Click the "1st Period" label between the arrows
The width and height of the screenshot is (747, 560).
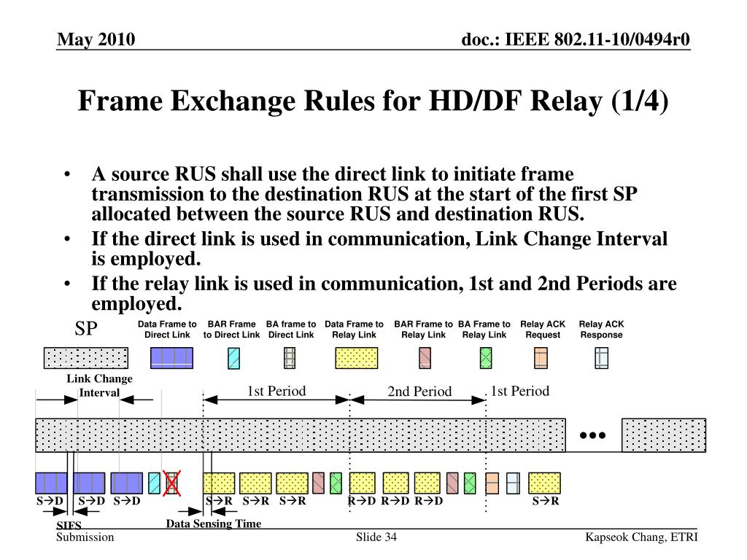[x=276, y=392]
